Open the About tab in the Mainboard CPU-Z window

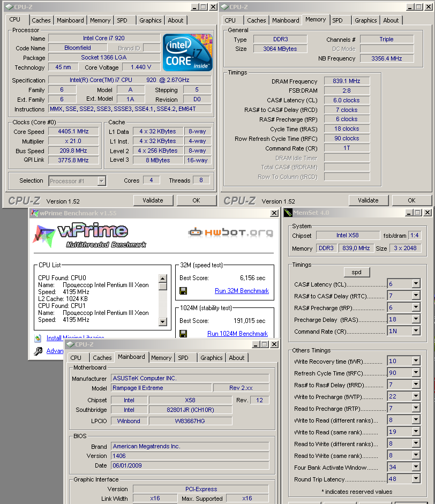(237, 358)
